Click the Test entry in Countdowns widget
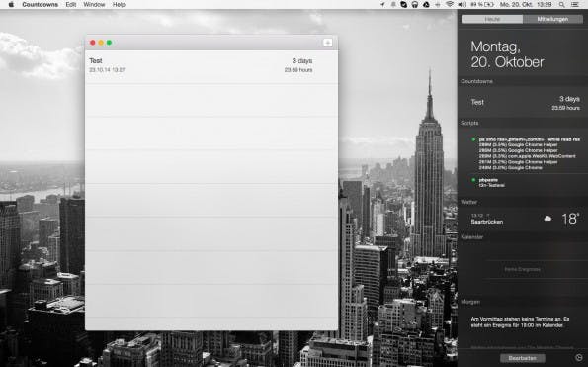 [x=523, y=103]
